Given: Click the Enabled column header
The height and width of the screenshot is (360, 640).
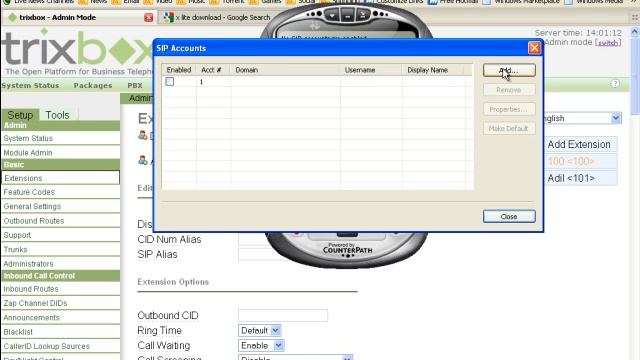Looking at the screenshot, I should (179, 70).
